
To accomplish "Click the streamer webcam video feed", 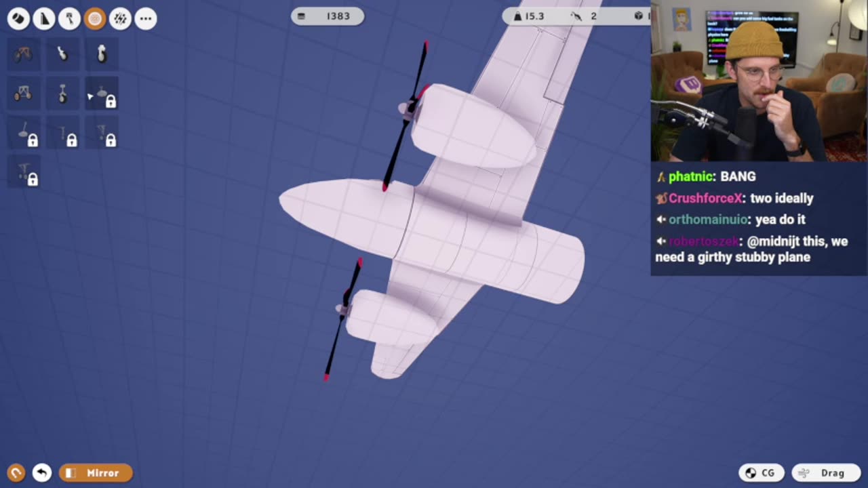I will tap(759, 81).
